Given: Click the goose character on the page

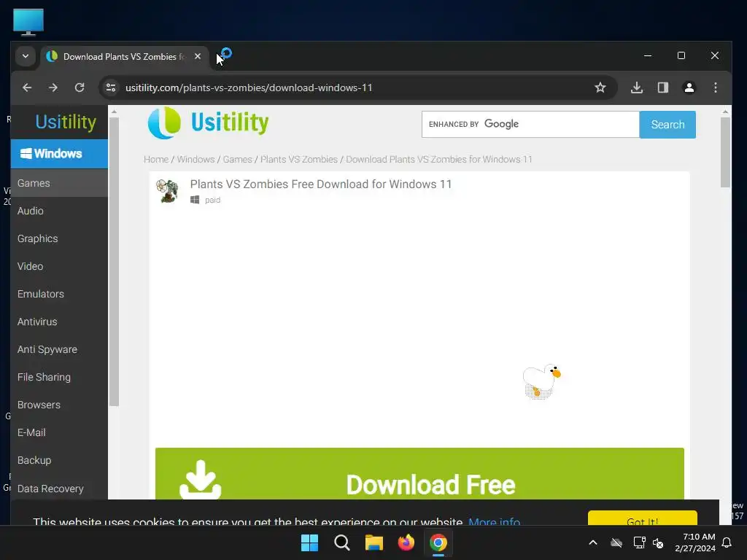Looking at the screenshot, I should tap(542, 381).
